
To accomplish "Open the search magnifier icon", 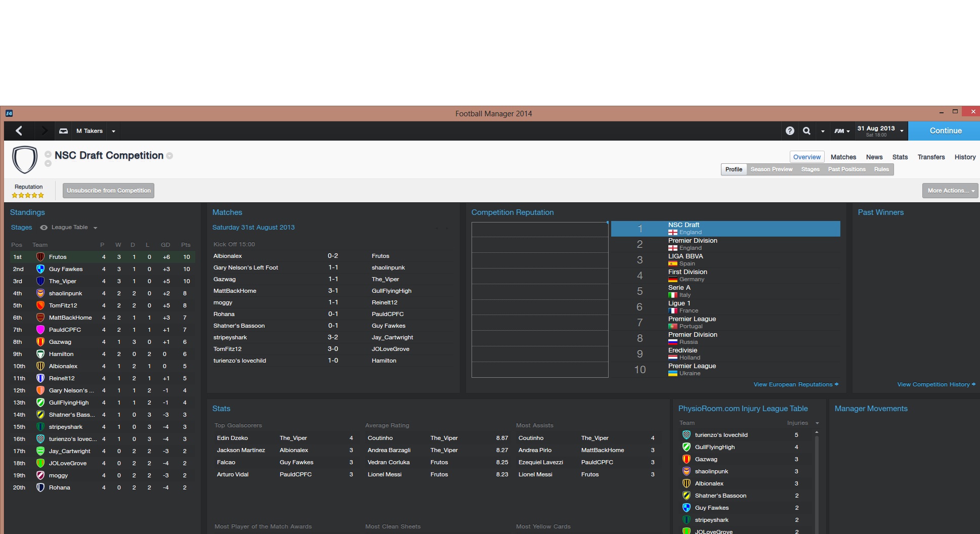I will tap(806, 131).
